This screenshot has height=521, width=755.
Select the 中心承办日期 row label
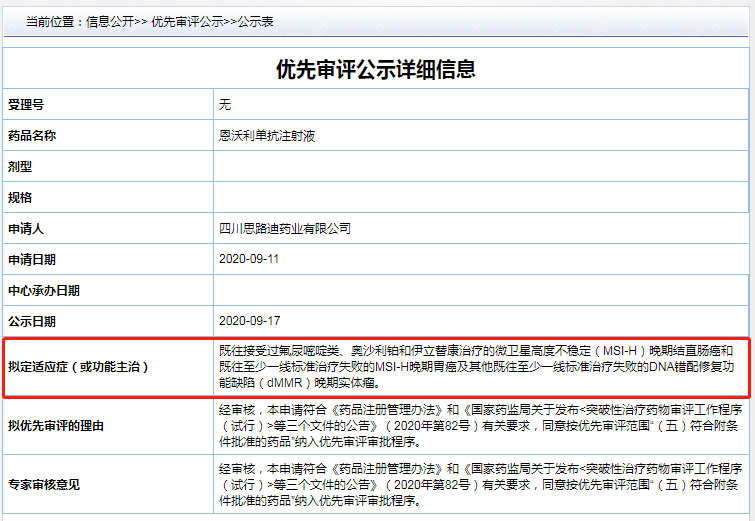click(44, 290)
